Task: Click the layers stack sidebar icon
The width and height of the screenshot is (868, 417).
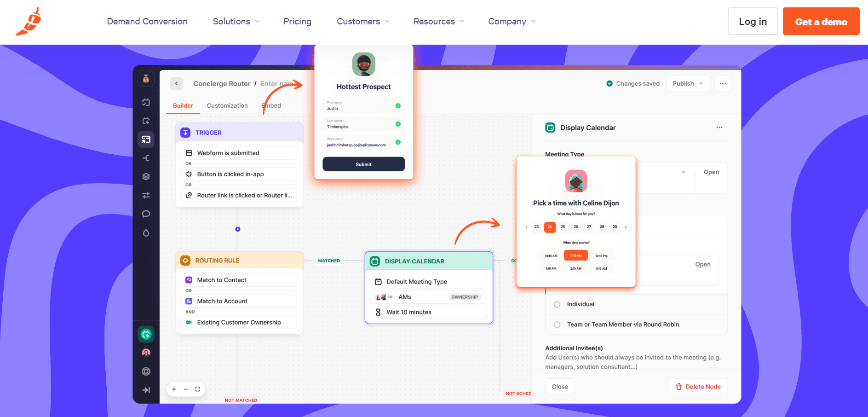Action: coord(146,177)
